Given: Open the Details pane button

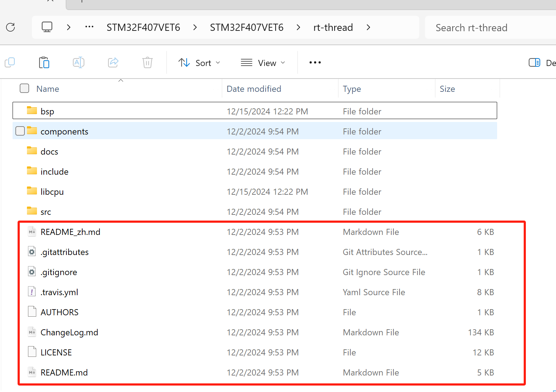Looking at the screenshot, I should pyautogui.click(x=541, y=63).
